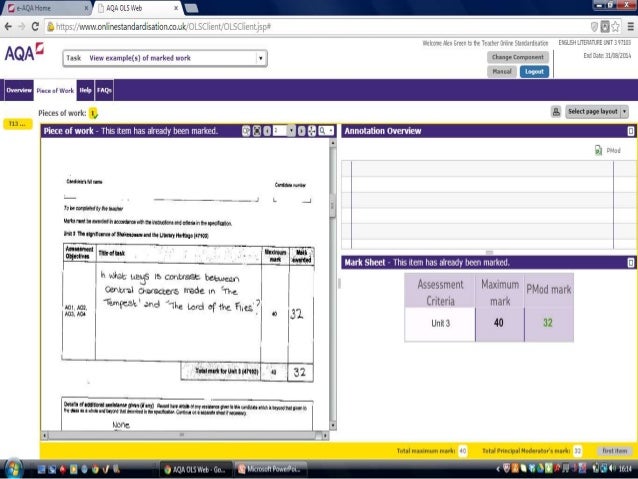This screenshot has width=638, height=479.
Task: Click the browser back arrow
Action: pos(8,26)
